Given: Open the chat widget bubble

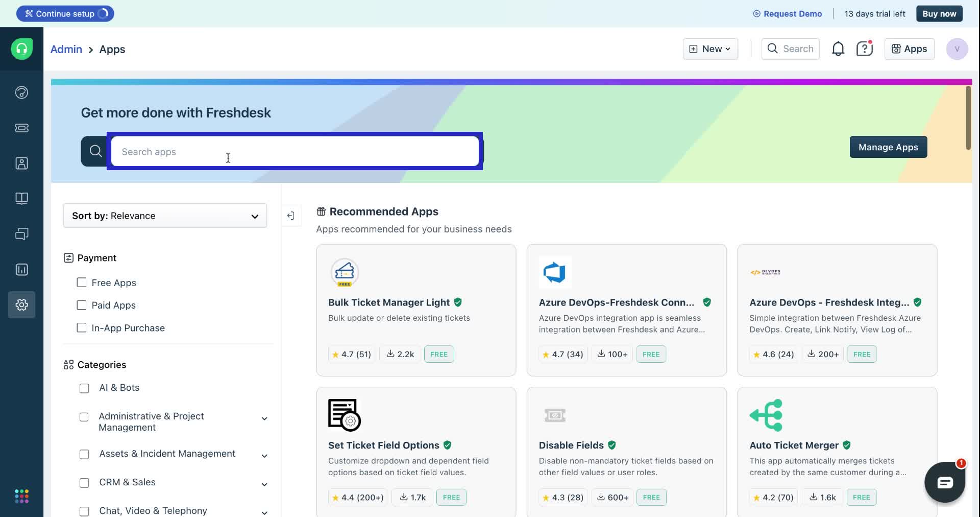Looking at the screenshot, I should 945,482.
